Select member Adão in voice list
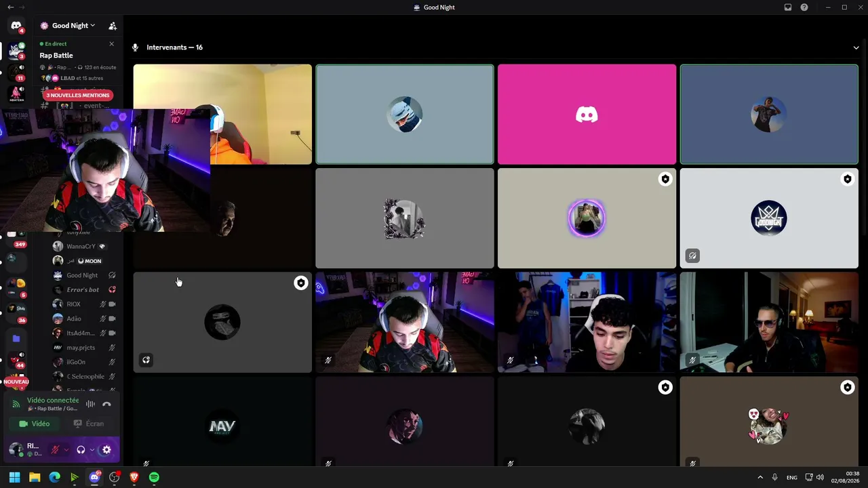The image size is (868, 488). click(x=84, y=319)
